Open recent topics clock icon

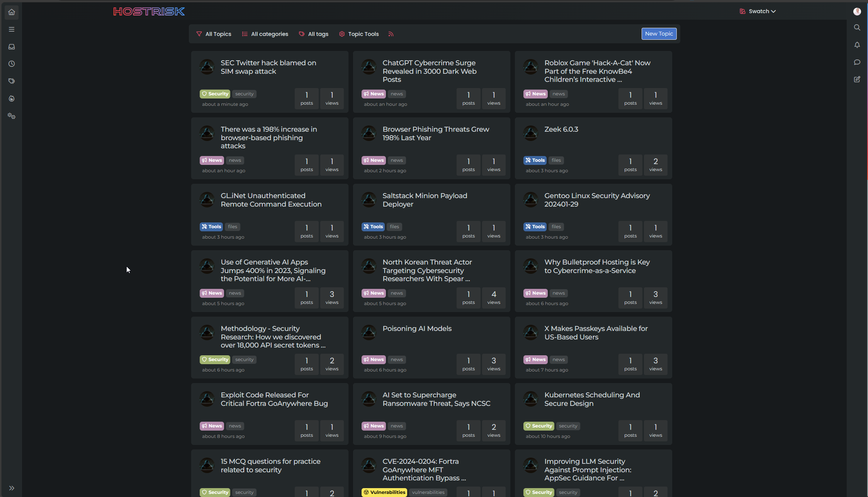click(x=12, y=64)
